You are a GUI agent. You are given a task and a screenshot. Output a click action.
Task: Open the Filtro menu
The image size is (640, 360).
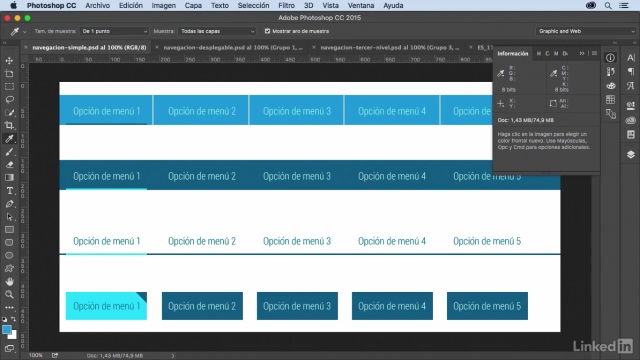coord(287,5)
